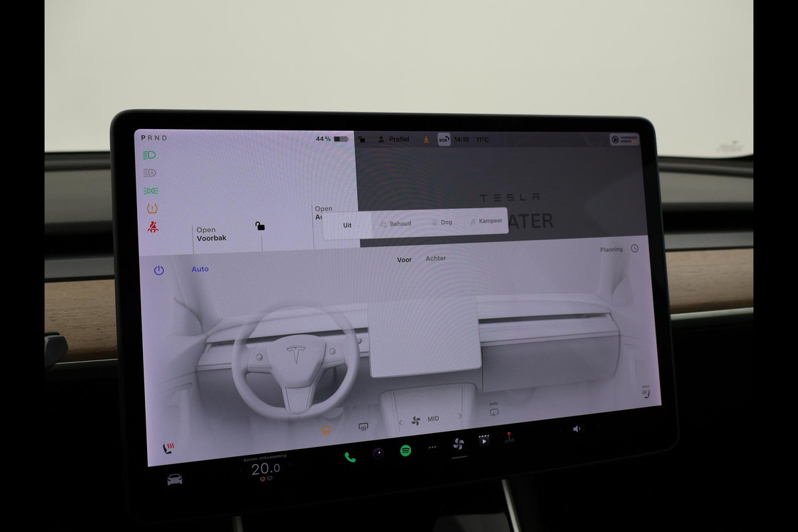This screenshot has width=798, height=532.
Task: Open the phone app
Action: pyautogui.click(x=350, y=457)
